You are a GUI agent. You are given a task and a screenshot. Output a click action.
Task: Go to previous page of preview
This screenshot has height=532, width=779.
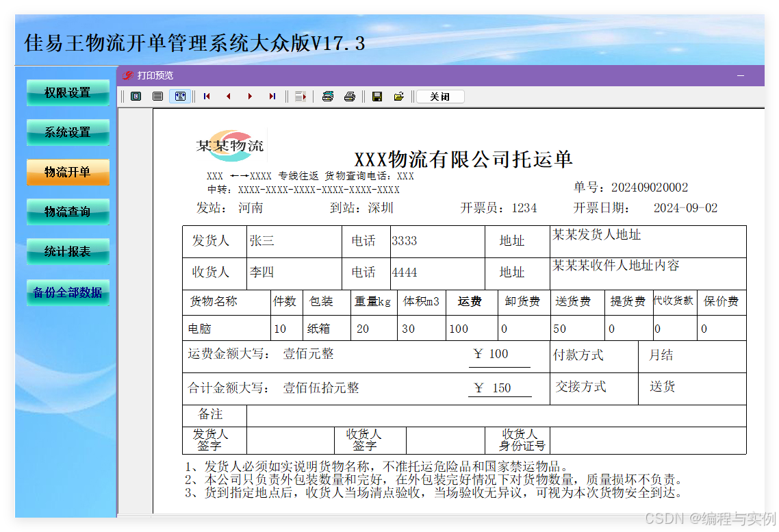tap(229, 97)
